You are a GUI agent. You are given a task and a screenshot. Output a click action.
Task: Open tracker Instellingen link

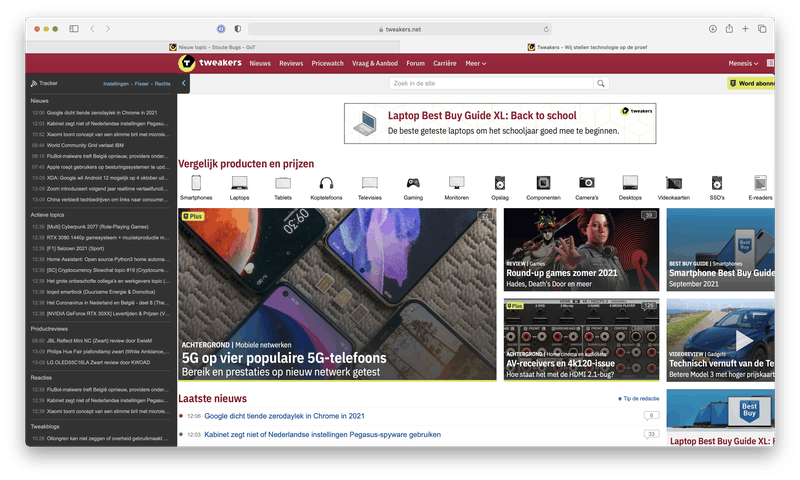pyautogui.click(x=116, y=84)
